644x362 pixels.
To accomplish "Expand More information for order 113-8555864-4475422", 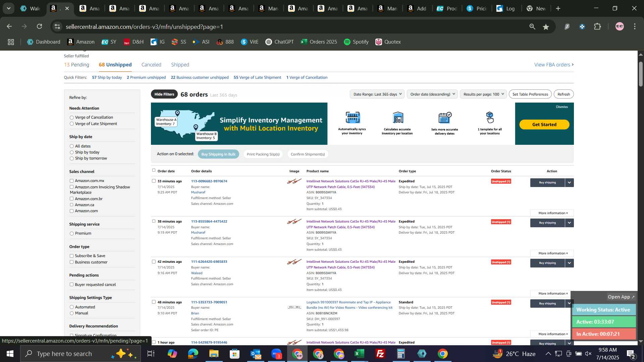I will click(x=552, y=253).
